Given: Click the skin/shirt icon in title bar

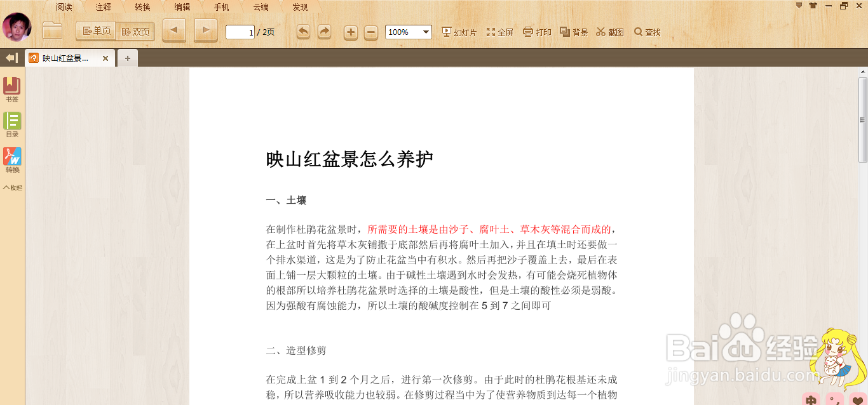Looking at the screenshot, I should coord(813,6).
